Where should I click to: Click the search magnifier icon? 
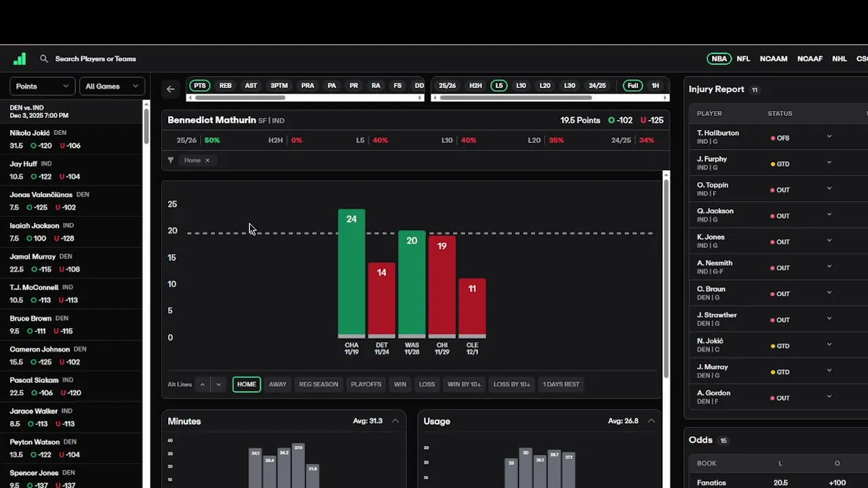[x=44, y=59]
